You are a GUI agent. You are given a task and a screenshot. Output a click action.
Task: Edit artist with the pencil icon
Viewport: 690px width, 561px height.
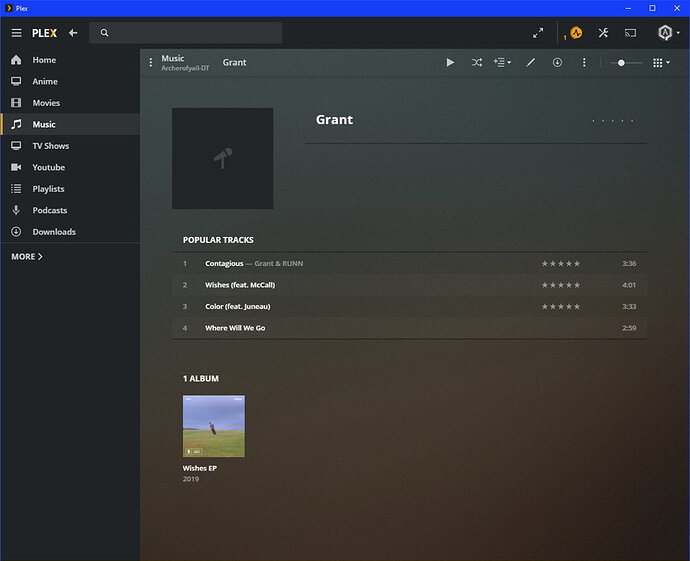[x=531, y=62]
